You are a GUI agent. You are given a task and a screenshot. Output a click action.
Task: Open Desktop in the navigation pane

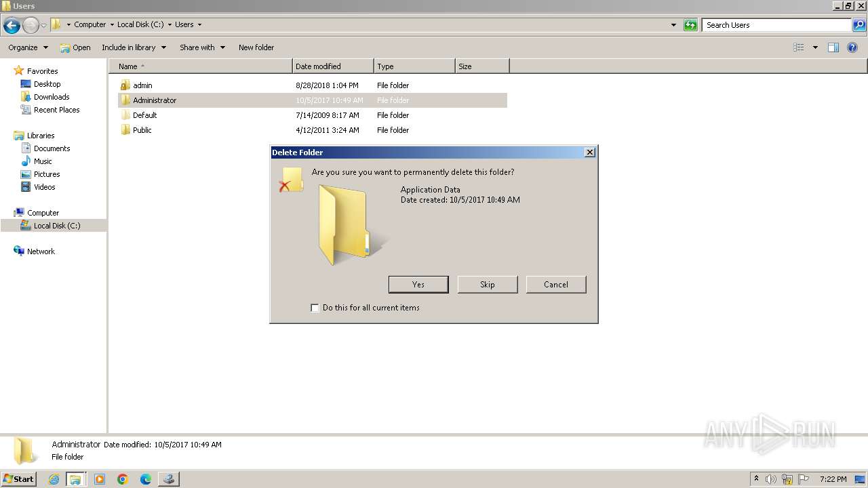click(47, 84)
